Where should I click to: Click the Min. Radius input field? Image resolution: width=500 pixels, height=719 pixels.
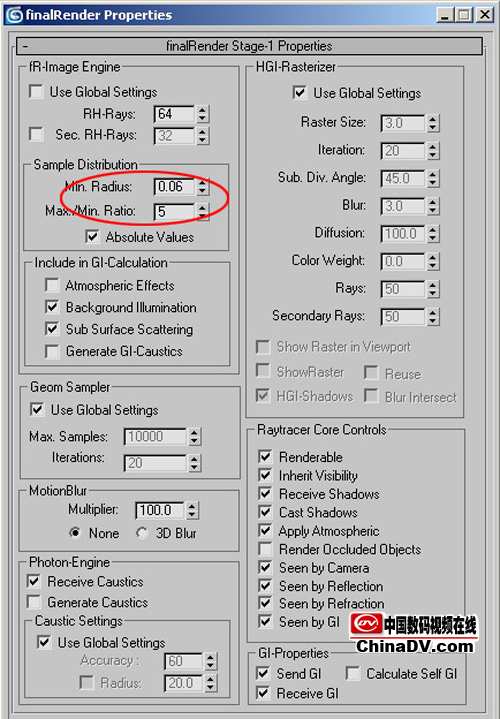(174, 187)
